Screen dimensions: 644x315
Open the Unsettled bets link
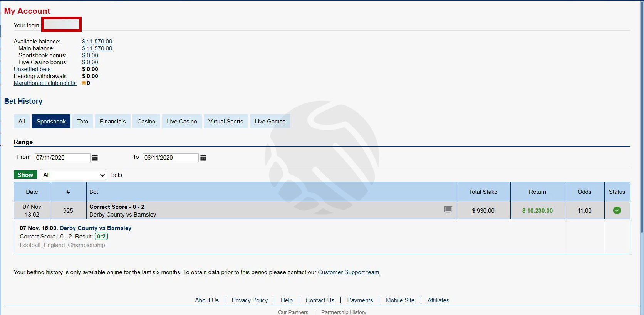point(33,69)
